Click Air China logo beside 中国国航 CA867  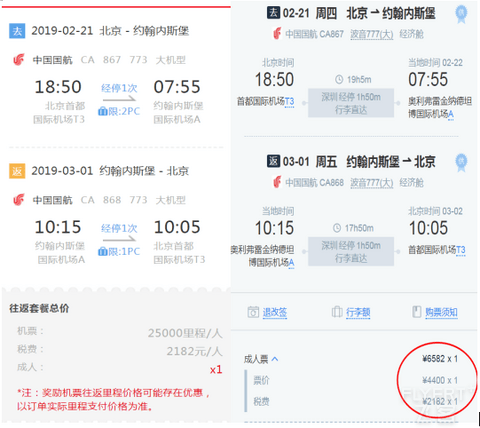277,34
